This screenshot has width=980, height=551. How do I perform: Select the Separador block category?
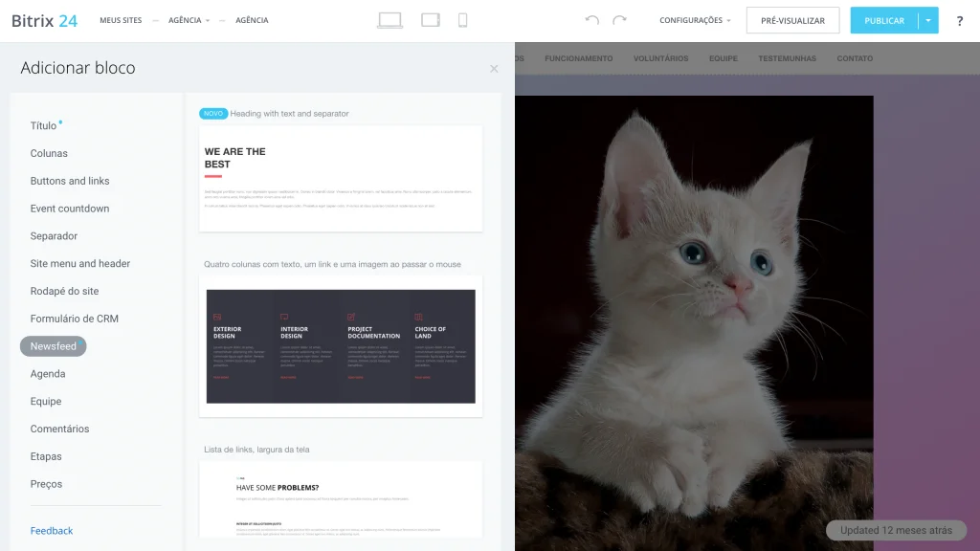tap(54, 235)
